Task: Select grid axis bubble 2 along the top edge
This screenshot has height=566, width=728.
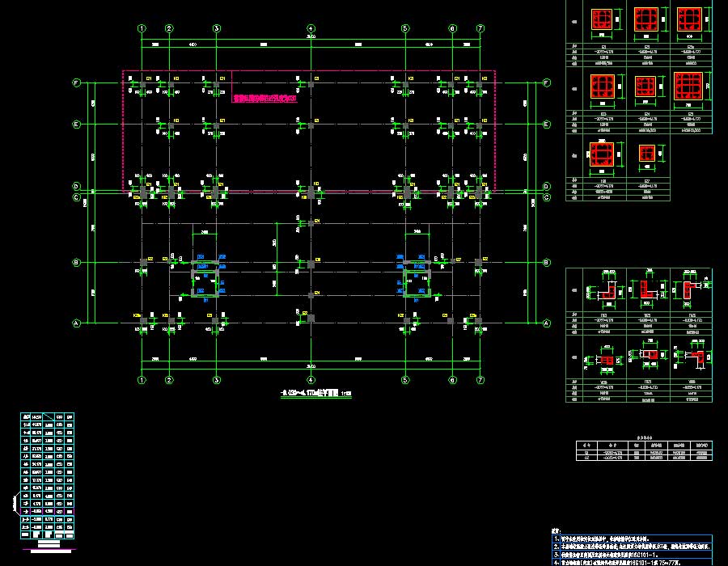Action: (x=169, y=29)
